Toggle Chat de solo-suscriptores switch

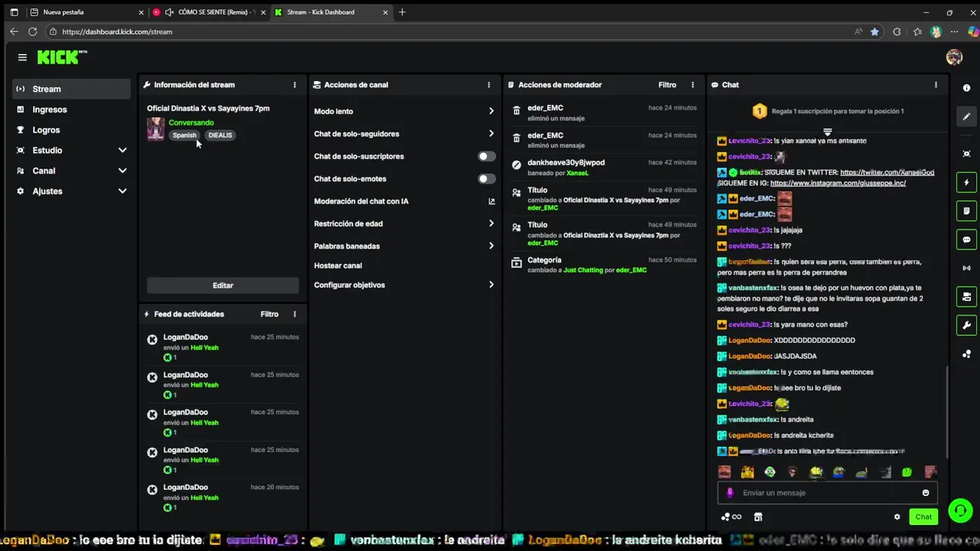[486, 156]
